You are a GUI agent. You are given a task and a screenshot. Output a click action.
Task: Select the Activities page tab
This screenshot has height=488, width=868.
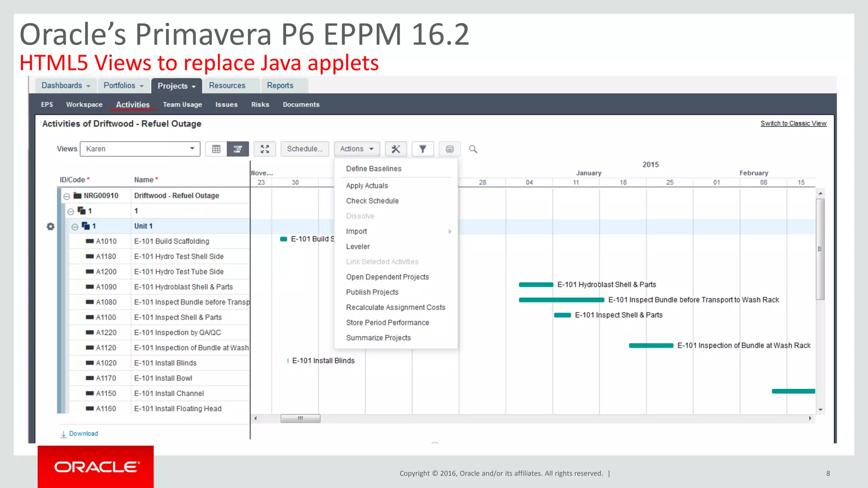point(133,105)
